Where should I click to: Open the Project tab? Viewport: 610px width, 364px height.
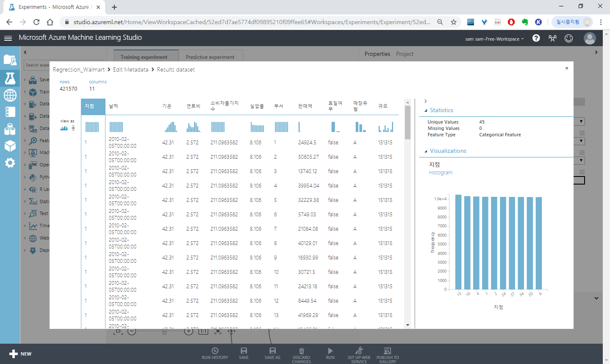(405, 54)
